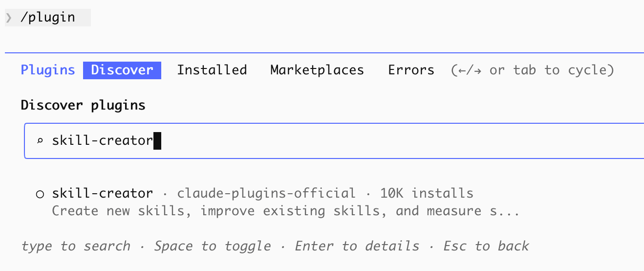Click the Plugins label
Screen dimensions: 644x271
tap(48, 70)
